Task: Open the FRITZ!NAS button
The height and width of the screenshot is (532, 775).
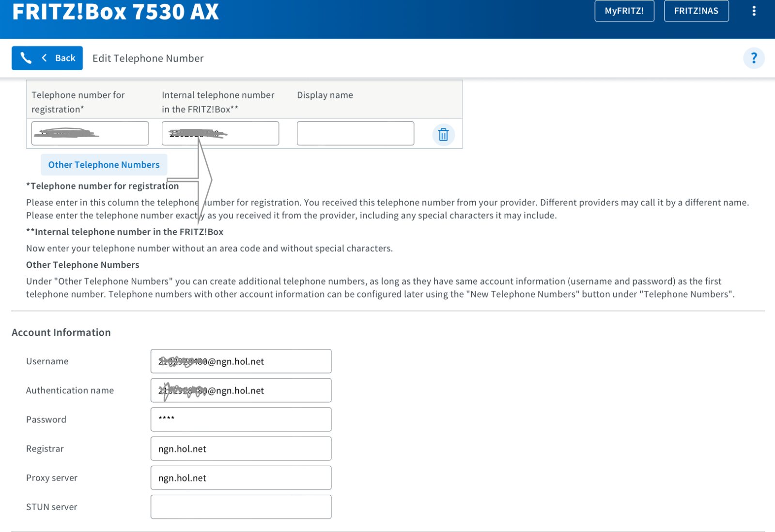Action: 696,11
